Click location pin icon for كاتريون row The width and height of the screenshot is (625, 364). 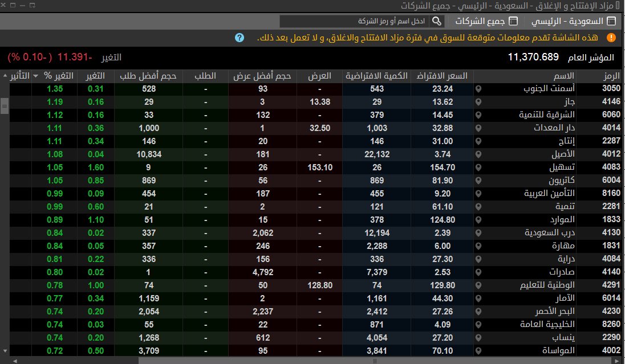click(x=478, y=181)
